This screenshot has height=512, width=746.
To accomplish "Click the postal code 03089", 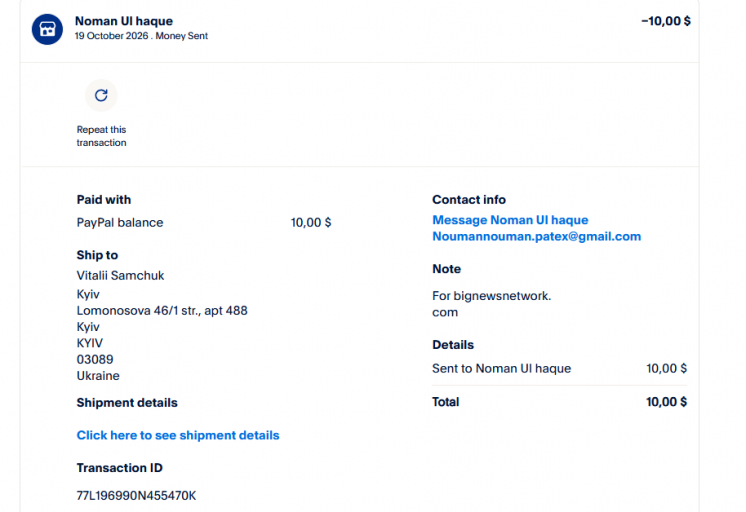I will point(95,359).
